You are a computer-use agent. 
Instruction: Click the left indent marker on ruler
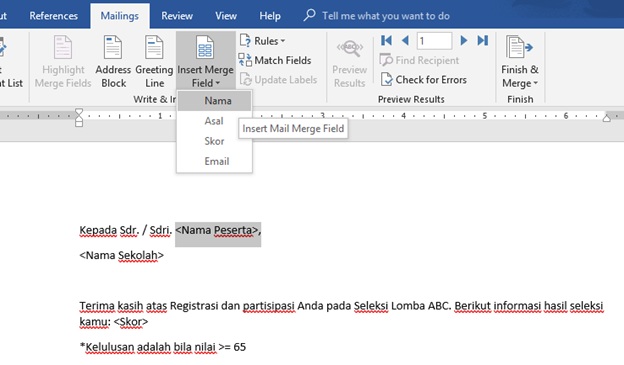pyautogui.click(x=79, y=117)
